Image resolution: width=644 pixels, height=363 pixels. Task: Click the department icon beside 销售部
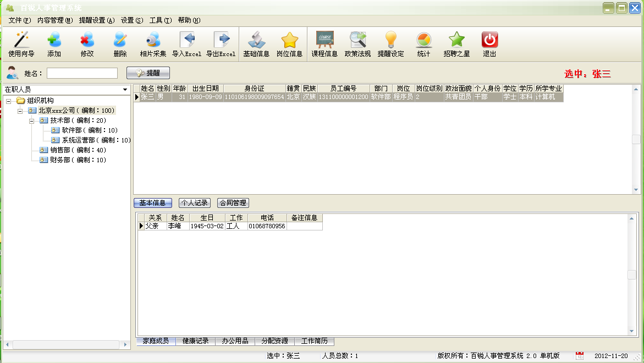coord(43,150)
